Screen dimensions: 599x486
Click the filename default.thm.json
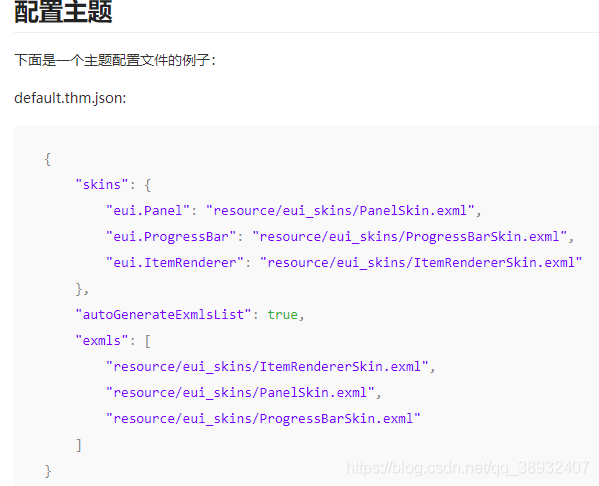click(x=70, y=98)
